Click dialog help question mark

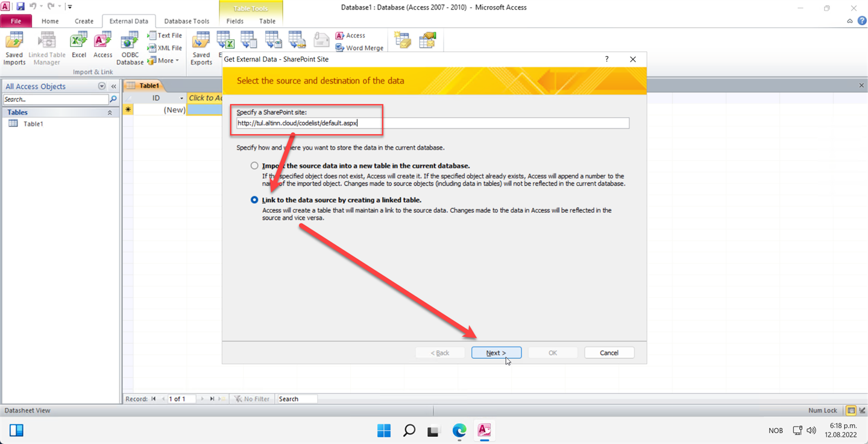tap(607, 59)
